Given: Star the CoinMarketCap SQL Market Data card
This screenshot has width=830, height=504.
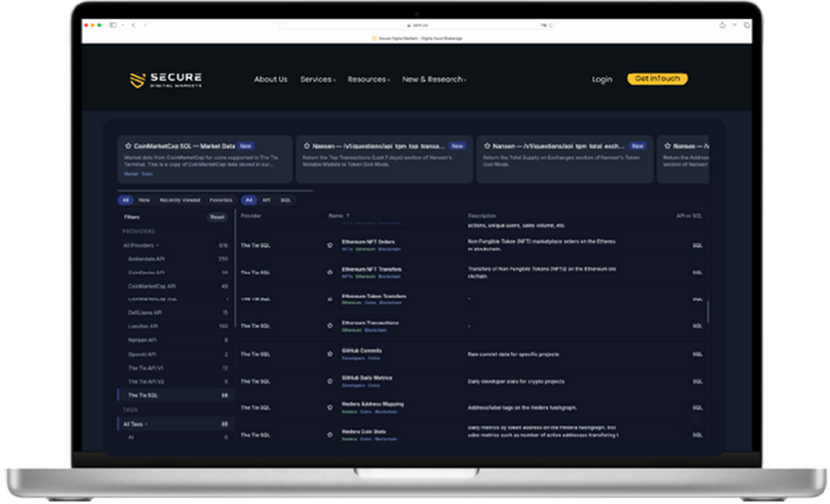Looking at the screenshot, I should click(x=129, y=145).
